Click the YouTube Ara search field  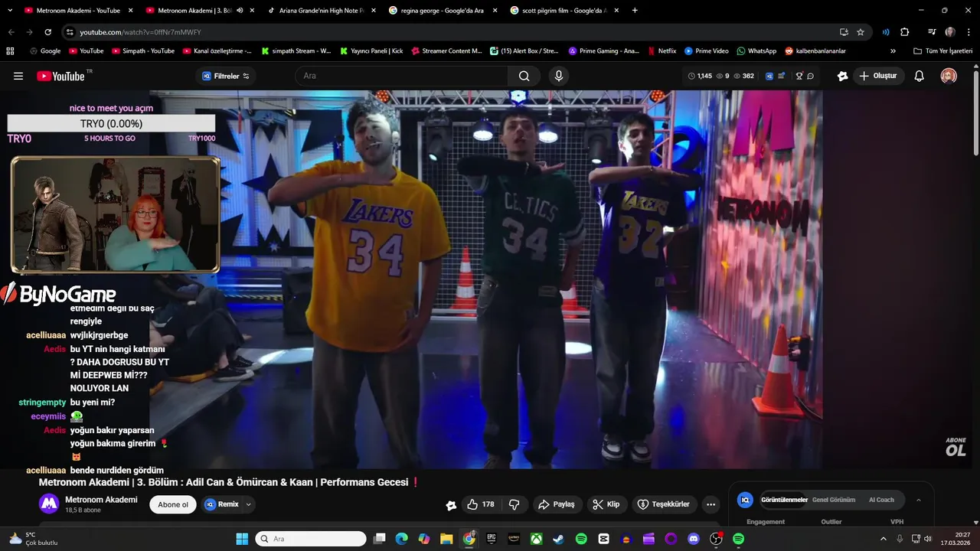pyautogui.click(x=401, y=76)
